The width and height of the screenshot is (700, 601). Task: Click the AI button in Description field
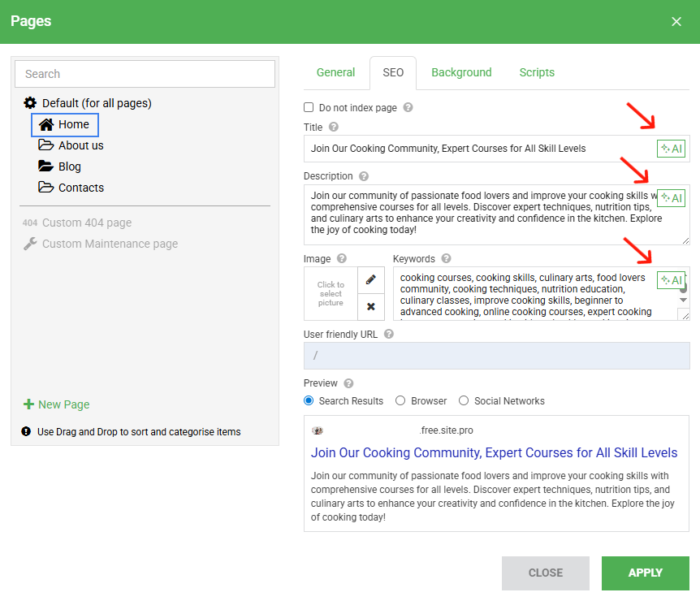[672, 198]
